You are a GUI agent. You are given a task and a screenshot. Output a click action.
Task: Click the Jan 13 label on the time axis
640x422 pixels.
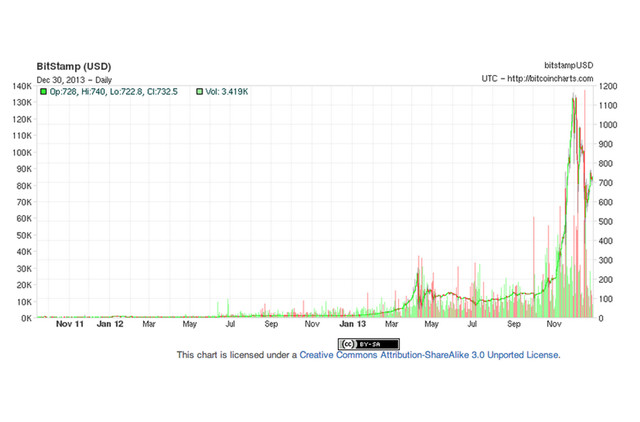pos(353,325)
